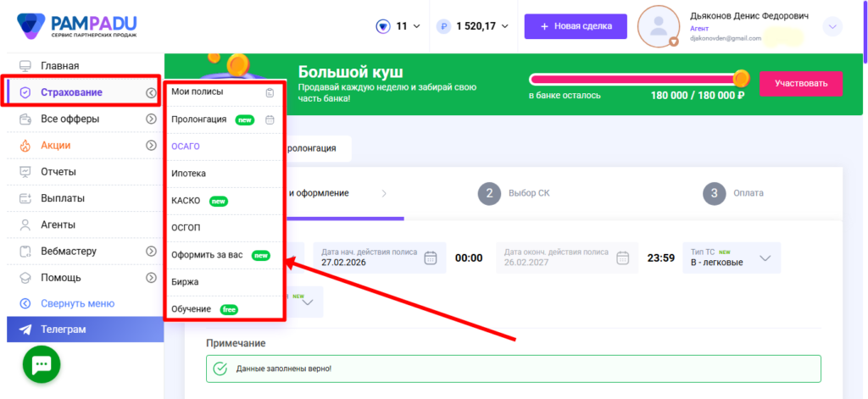
Task: Click the Участвовать button
Action: pos(801,84)
